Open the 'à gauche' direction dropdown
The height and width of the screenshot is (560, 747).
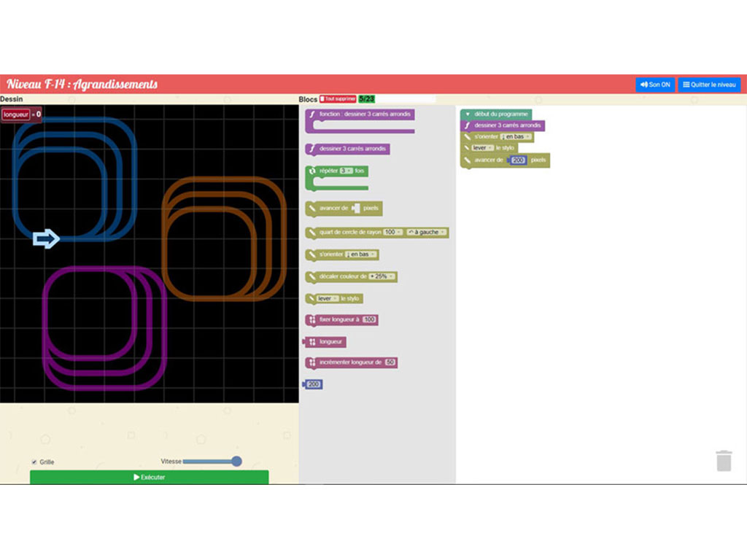426,233
